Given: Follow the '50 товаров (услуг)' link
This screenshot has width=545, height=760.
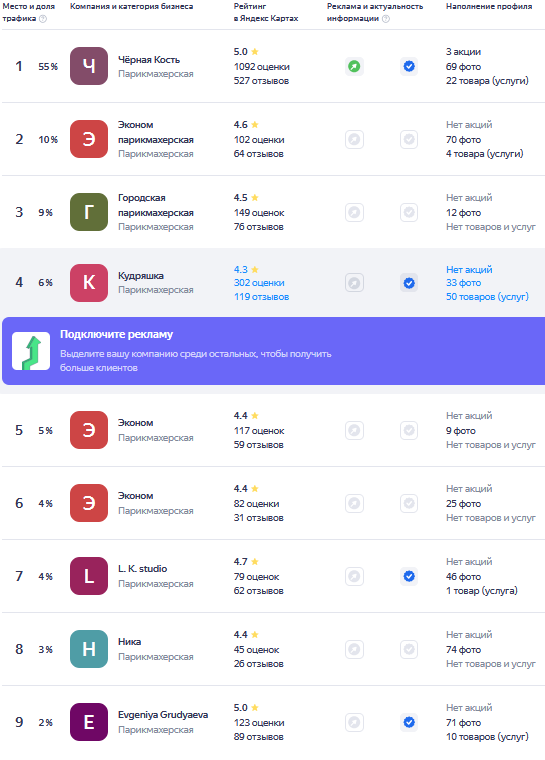Looking at the screenshot, I should [x=487, y=297].
